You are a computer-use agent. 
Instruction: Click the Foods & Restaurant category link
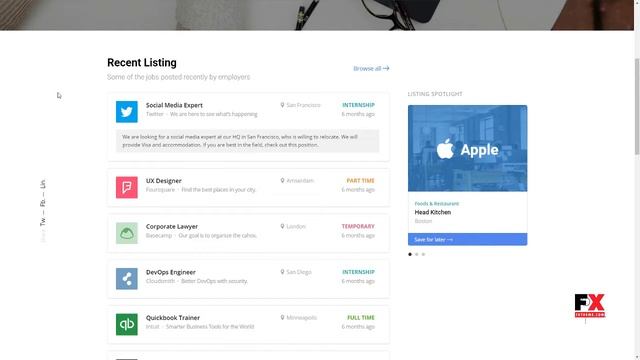click(437, 203)
